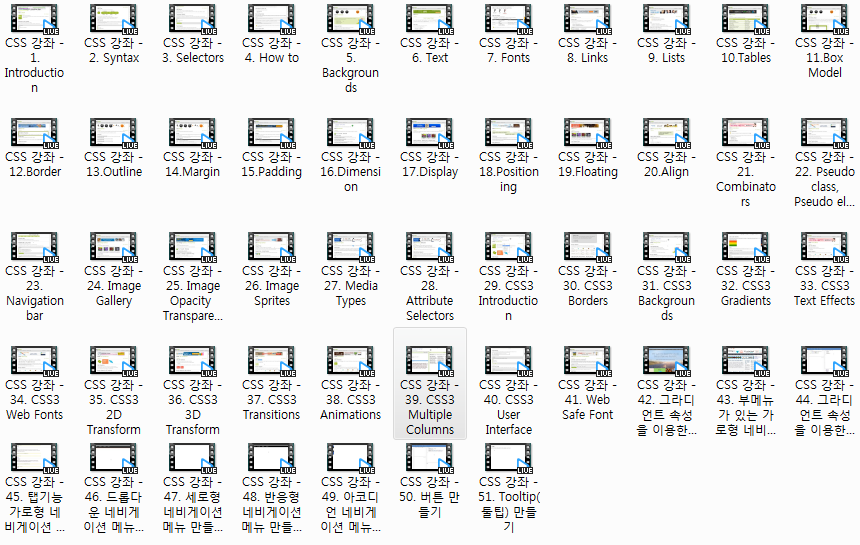
Task: Click the 33. CSS3 Text Effects video icon
Action: pos(824,247)
